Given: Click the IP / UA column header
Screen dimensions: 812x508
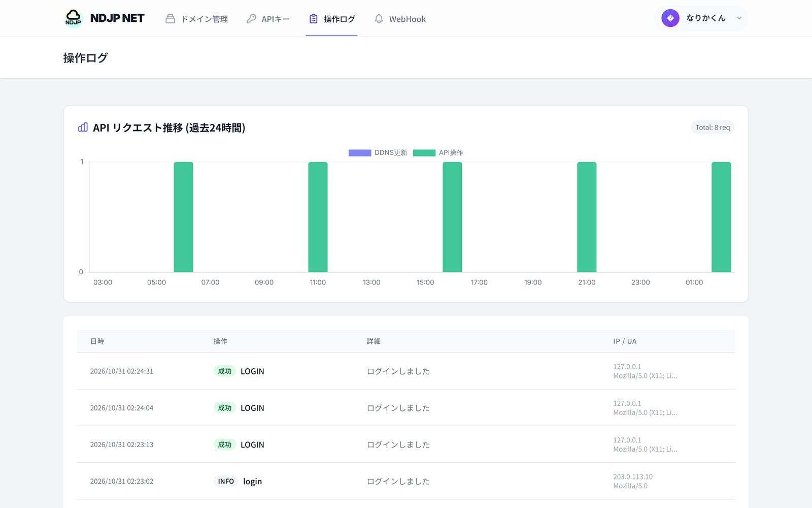Looking at the screenshot, I should (x=625, y=341).
